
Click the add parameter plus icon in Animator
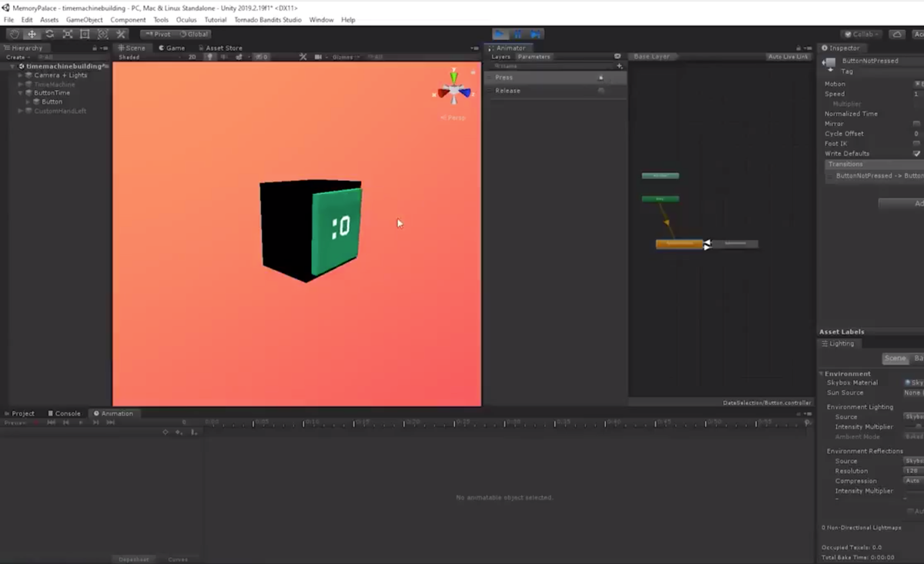(x=620, y=66)
